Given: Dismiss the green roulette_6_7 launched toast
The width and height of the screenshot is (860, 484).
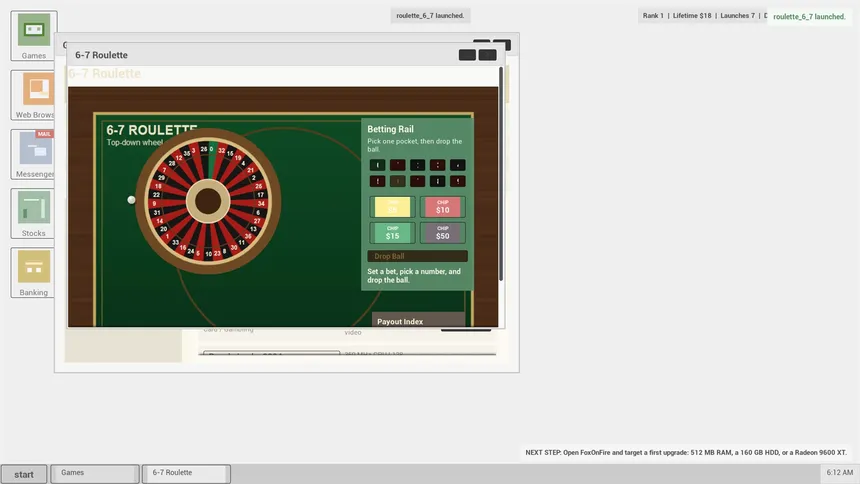Looking at the screenshot, I should click(809, 16).
